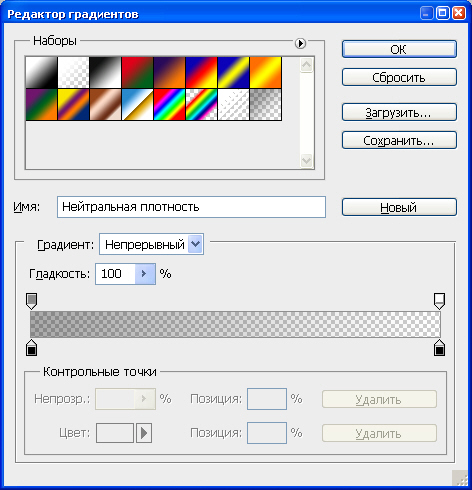This screenshot has height=490, width=472.
Task: Click the color Позиция field
Action: click(x=267, y=433)
